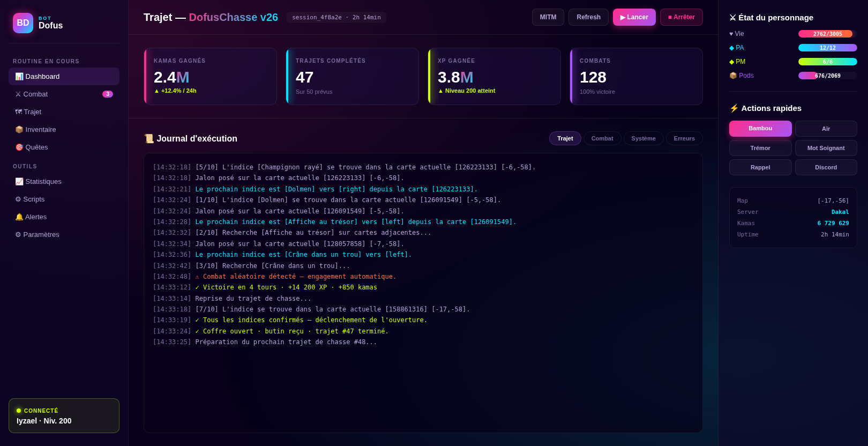Click the lightning icon by Actions rapides
Screen dimensions: 868x446
(734, 108)
